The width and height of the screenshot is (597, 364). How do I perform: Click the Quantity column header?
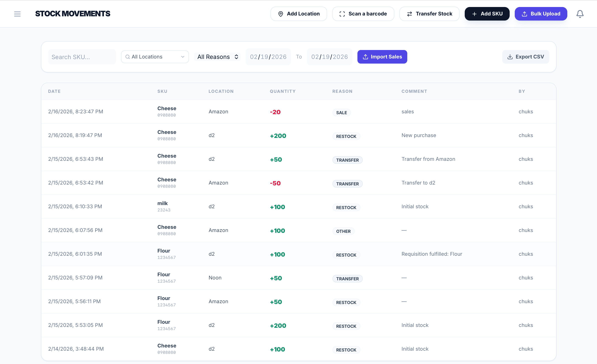(x=283, y=91)
